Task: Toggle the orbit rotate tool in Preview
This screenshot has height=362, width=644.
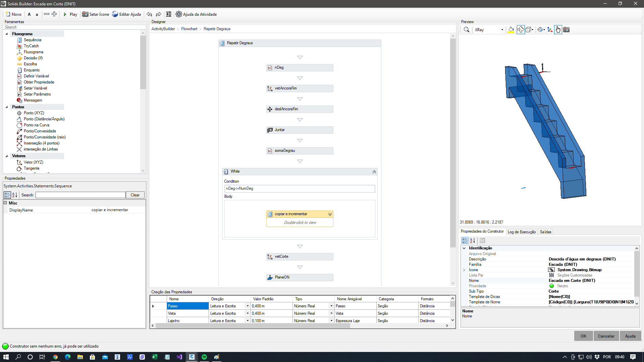Action: pyautogui.click(x=521, y=30)
